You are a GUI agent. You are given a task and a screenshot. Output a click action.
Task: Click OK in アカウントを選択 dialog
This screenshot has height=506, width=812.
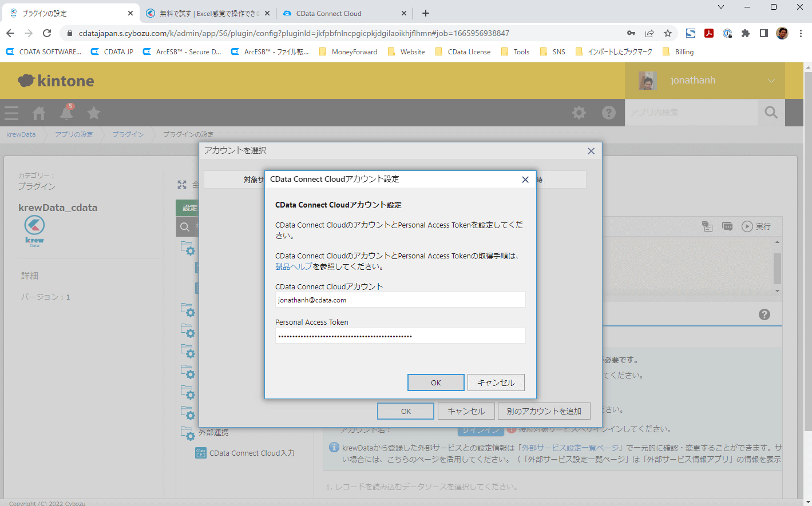(x=406, y=411)
